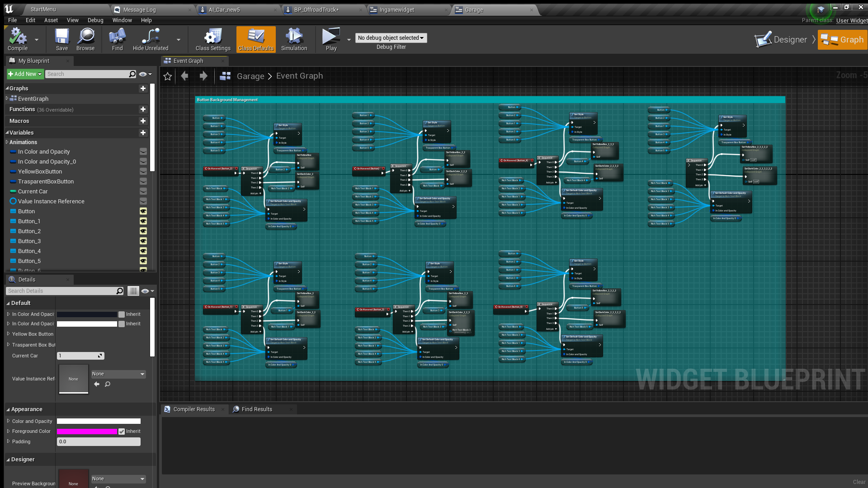This screenshot has height=488, width=868.
Task: Toggle visibility eye for Button_1 variable
Action: point(143,221)
